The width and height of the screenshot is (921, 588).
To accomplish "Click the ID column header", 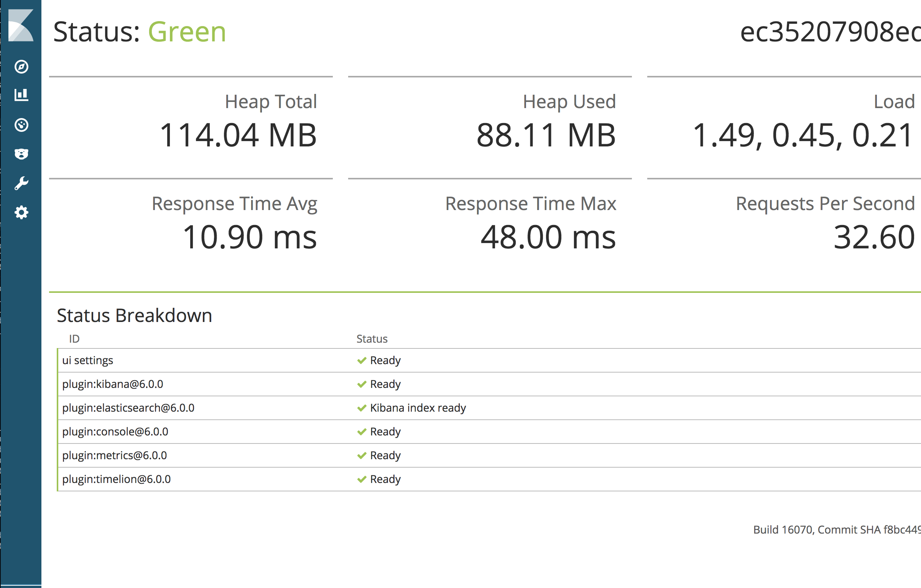I will (74, 339).
